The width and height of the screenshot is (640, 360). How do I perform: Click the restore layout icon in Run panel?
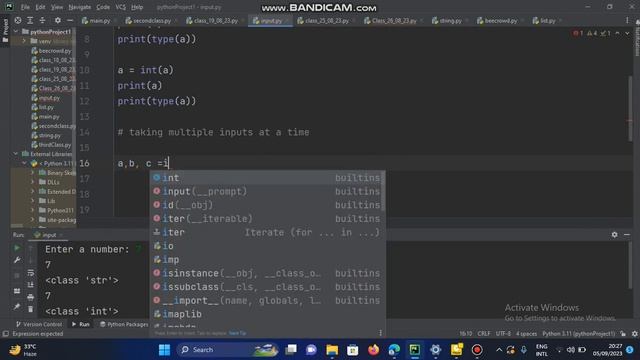(17, 291)
